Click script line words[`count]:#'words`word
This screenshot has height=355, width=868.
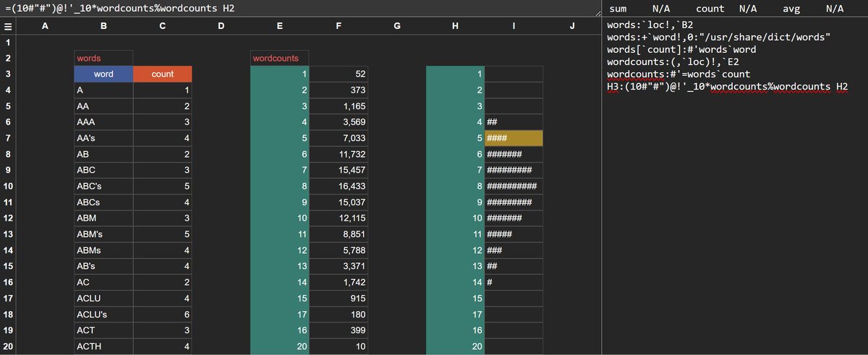[681, 50]
